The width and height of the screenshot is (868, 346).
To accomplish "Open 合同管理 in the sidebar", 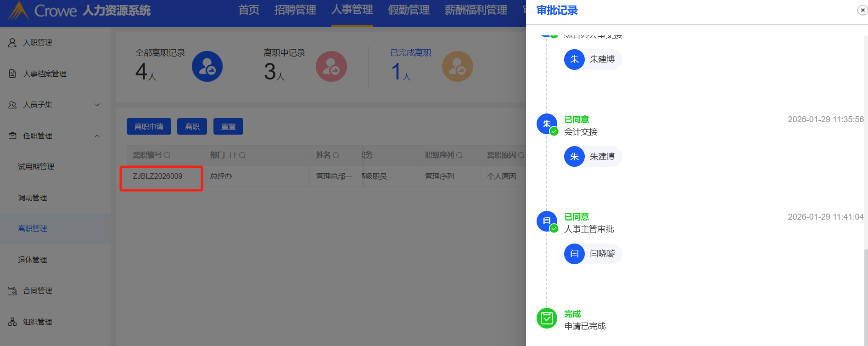I will point(38,291).
